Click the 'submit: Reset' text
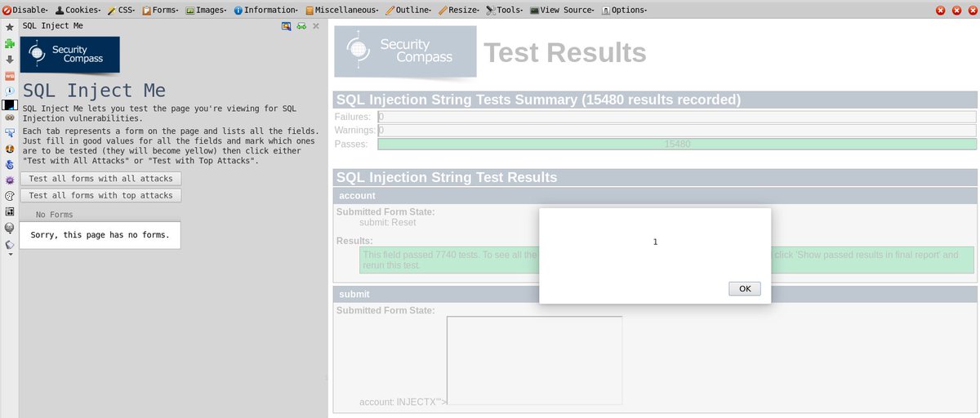This screenshot has width=980, height=418. tap(388, 222)
